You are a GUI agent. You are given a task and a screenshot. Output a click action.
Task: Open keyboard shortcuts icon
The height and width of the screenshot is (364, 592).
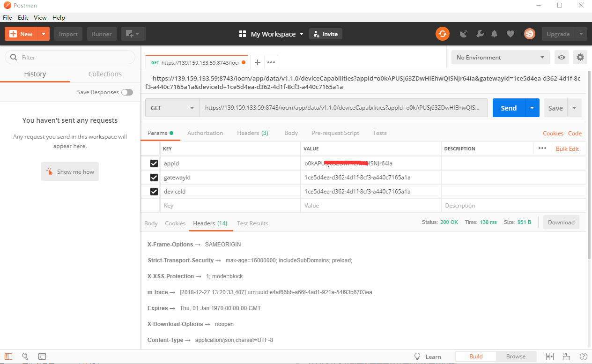[x=566, y=357]
